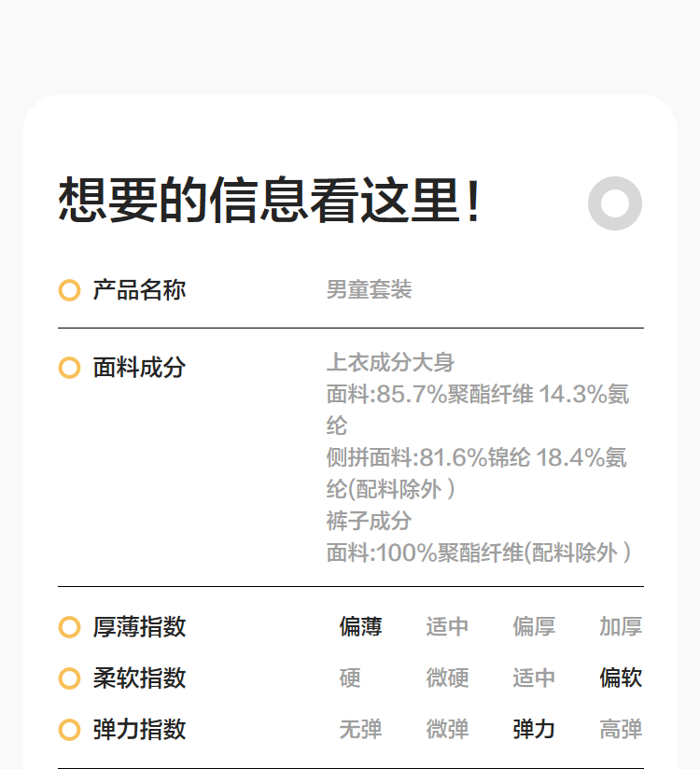Click the yellow circle beside 产品名称
This screenshot has height=769, width=700.
pyautogui.click(x=69, y=290)
